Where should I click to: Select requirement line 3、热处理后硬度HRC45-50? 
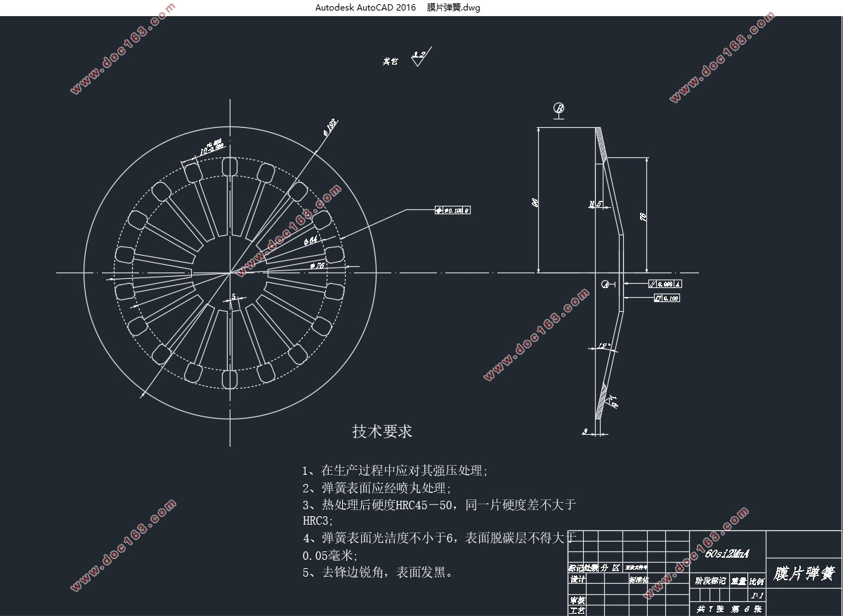[439, 504]
